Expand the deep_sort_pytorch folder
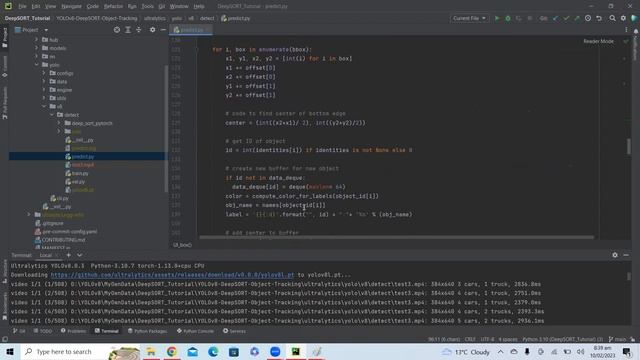 (x=59, y=123)
